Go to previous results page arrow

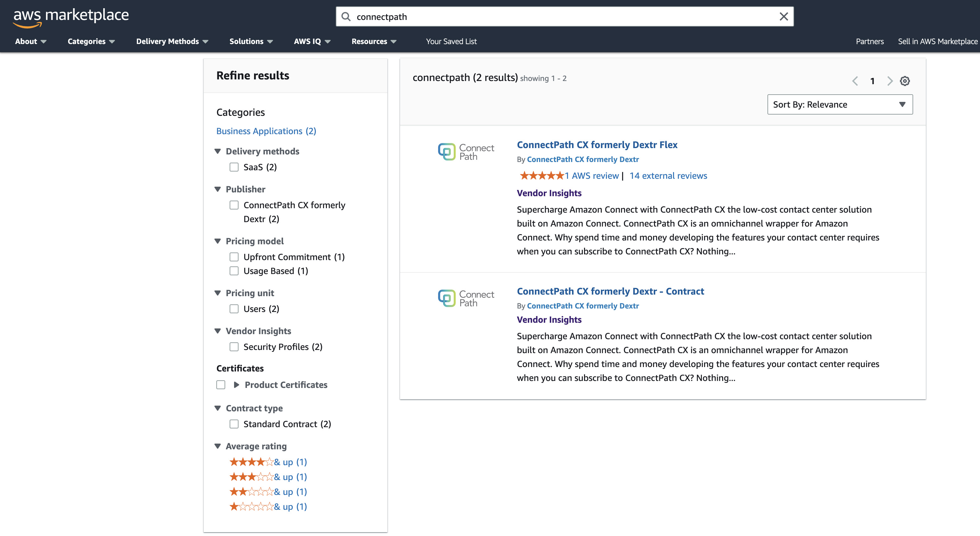click(855, 81)
